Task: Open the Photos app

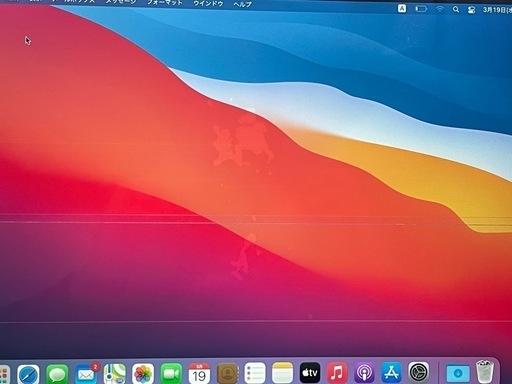Action: [x=143, y=374]
